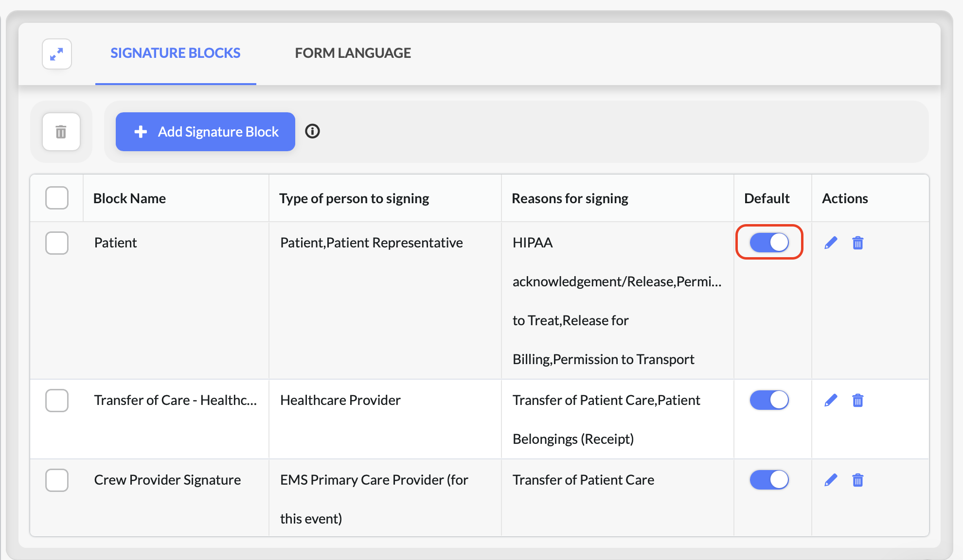963x560 pixels.
Task: Click the info icon beside Add Signature Block
Action: (312, 131)
